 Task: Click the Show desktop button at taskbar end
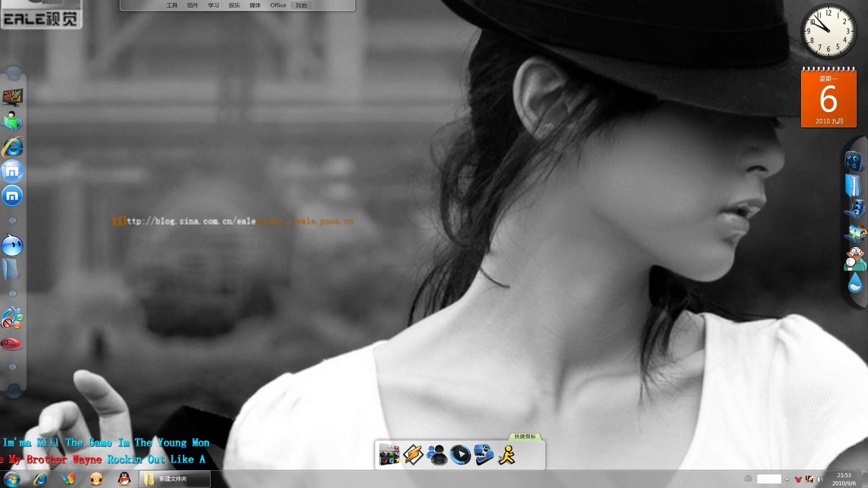point(864,479)
